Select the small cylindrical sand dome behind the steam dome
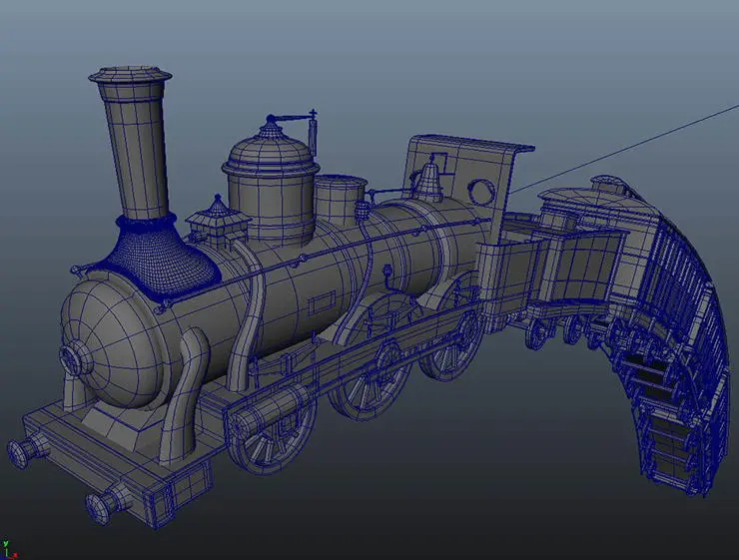Viewport: 739px width, 560px height. (x=341, y=201)
